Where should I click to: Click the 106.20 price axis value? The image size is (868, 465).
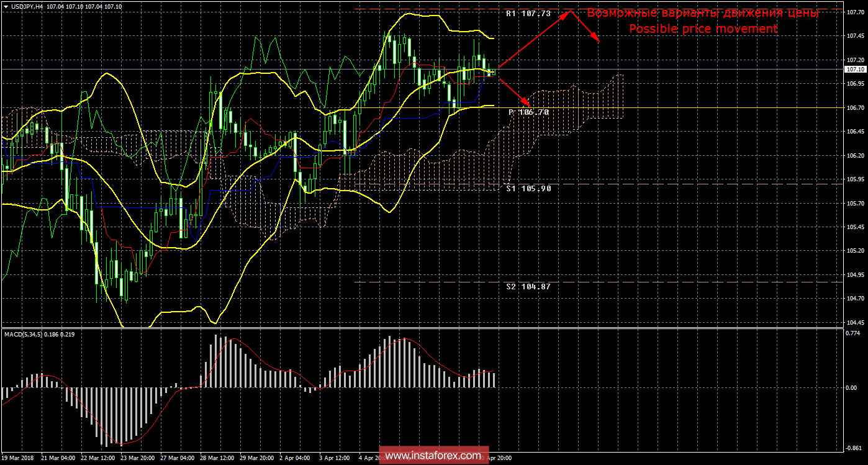click(x=854, y=155)
